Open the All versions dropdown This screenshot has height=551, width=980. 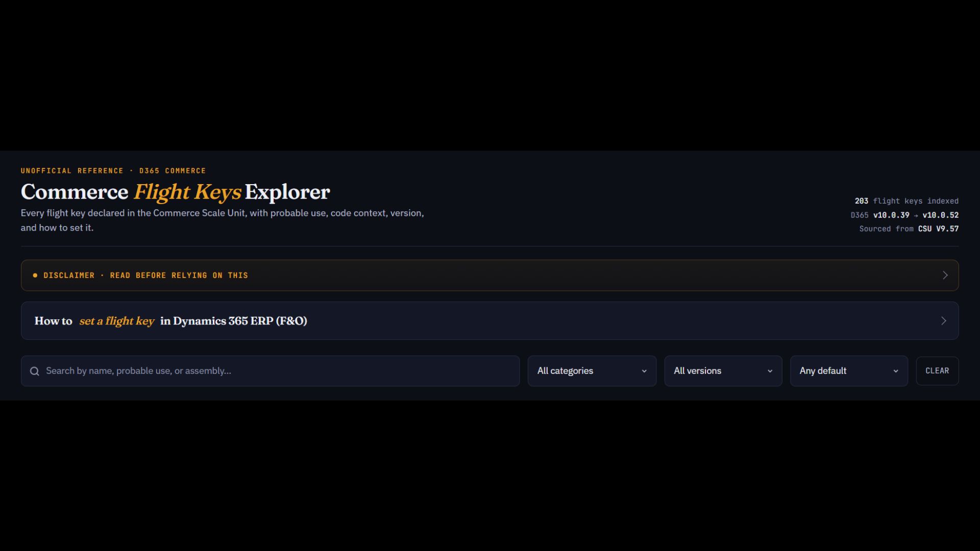(723, 371)
